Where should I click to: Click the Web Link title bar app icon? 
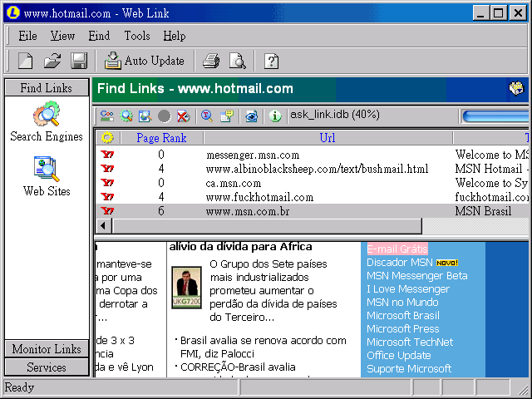(13, 13)
